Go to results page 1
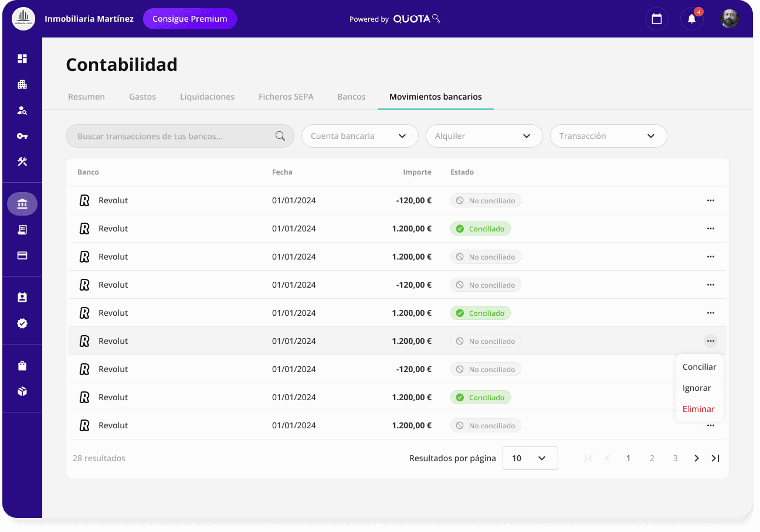760x532 pixels. click(x=629, y=458)
